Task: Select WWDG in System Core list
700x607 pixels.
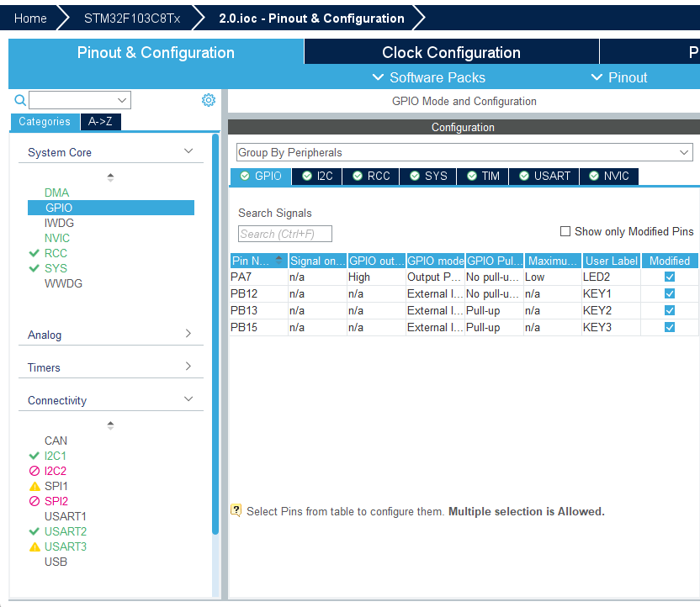Action: click(63, 283)
